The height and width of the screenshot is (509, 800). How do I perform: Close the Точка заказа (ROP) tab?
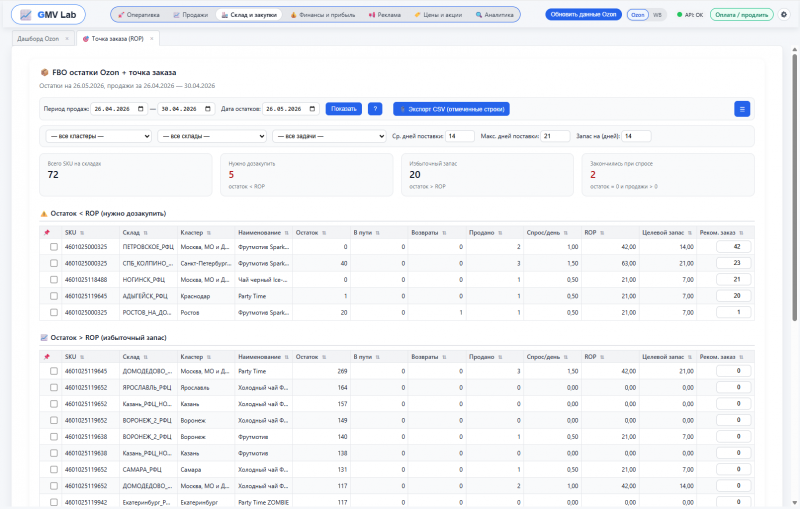pyautogui.click(x=152, y=39)
